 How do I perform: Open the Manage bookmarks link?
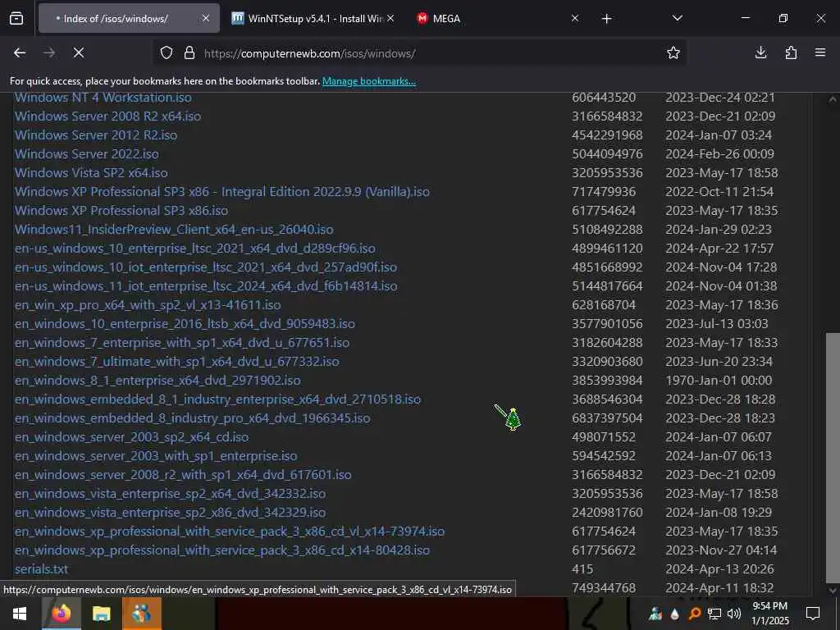click(x=368, y=81)
